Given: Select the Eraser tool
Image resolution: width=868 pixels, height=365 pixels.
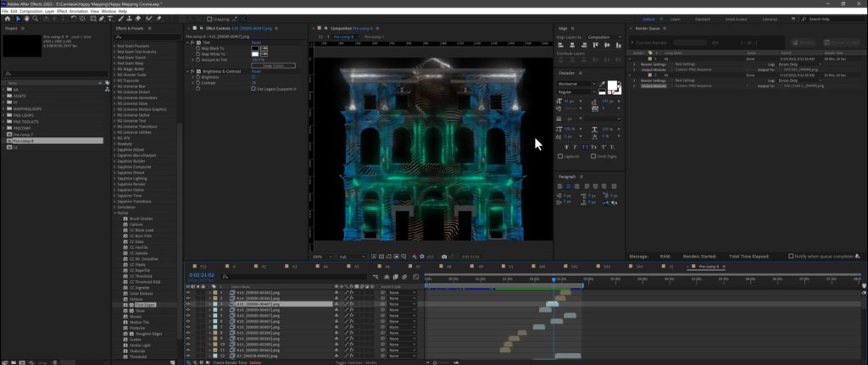Looking at the screenshot, I should (x=138, y=19).
